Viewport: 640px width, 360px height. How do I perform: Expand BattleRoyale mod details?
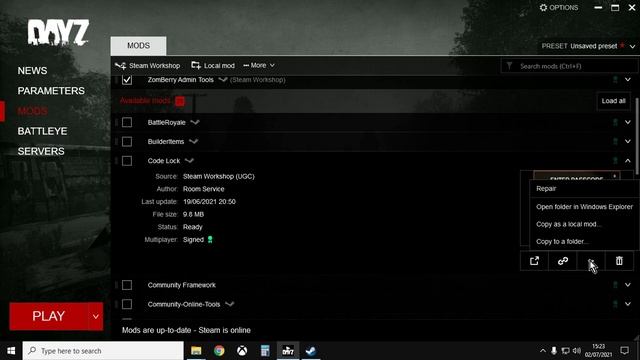pyautogui.click(x=628, y=122)
